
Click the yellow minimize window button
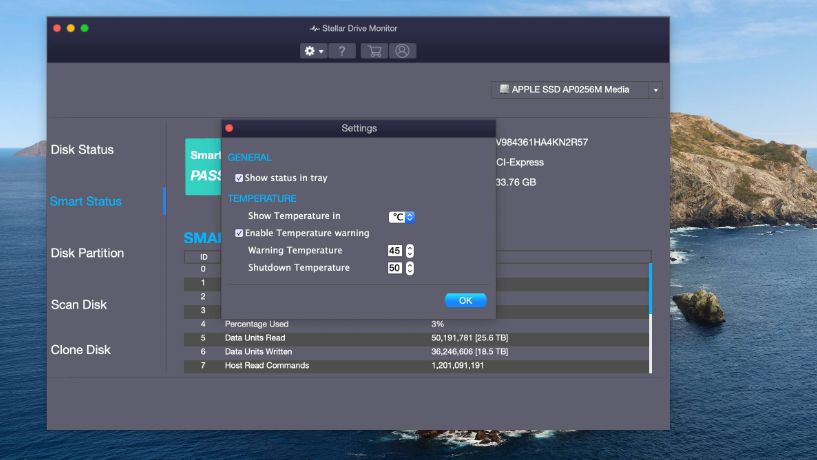click(x=71, y=28)
